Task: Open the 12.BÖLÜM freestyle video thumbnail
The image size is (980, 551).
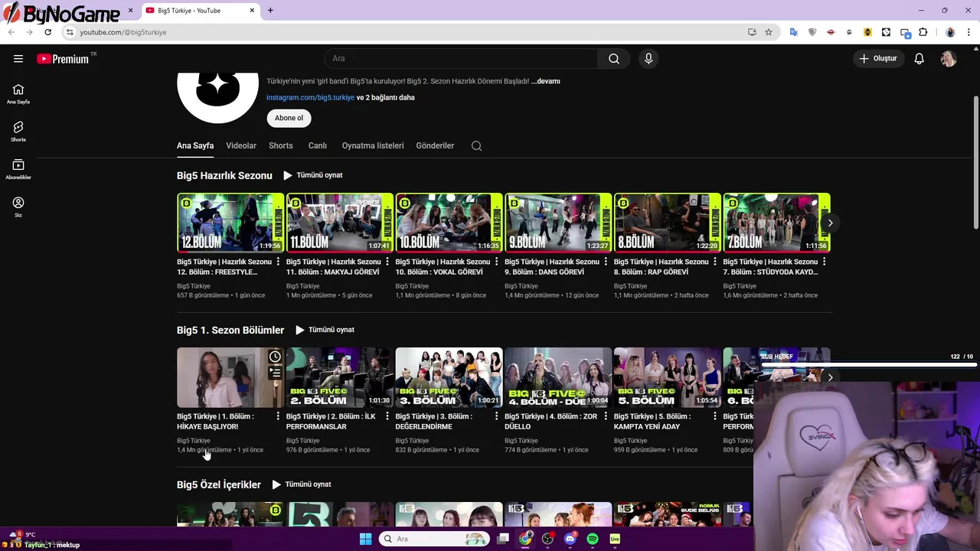Action: [x=230, y=223]
